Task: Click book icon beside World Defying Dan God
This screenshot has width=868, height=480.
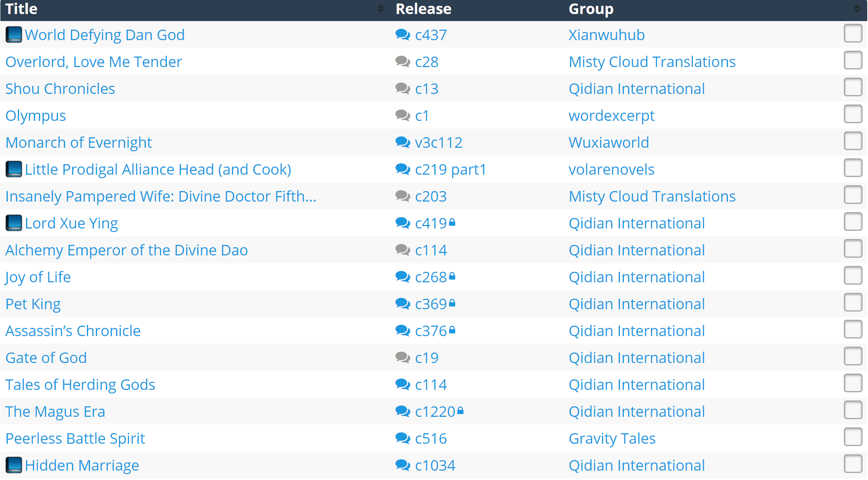Action: coord(14,35)
